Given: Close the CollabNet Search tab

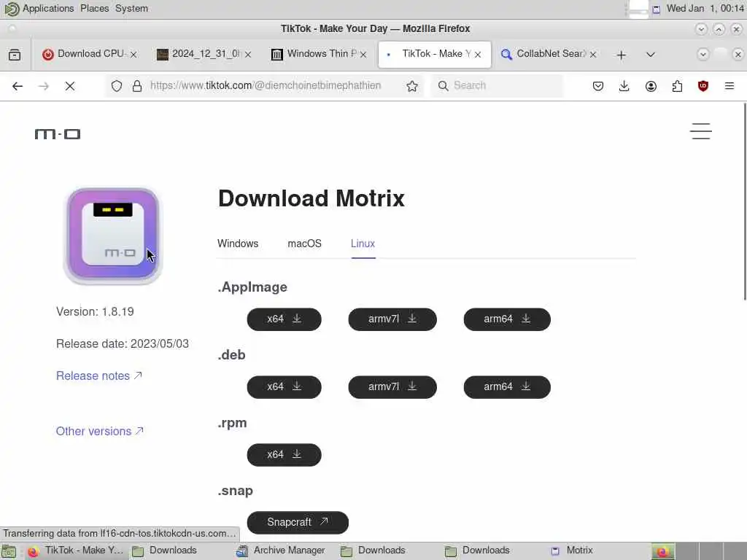Looking at the screenshot, I should coord(593,55).
